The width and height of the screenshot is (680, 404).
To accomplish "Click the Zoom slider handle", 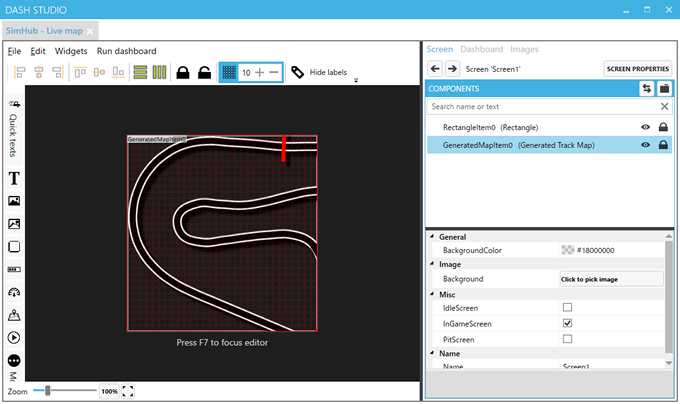I will (x=48, y=391).
